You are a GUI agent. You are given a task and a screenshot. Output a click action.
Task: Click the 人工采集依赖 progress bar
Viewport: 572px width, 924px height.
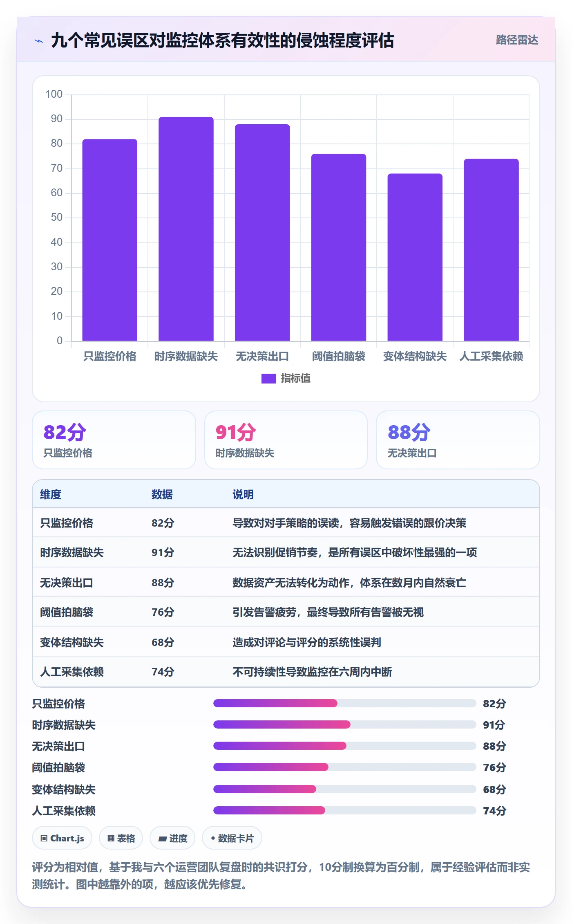pos(345,810)
